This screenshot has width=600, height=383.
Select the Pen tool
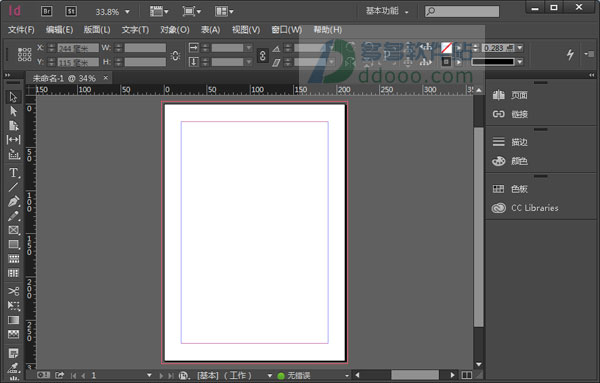(x=13, y=201)
